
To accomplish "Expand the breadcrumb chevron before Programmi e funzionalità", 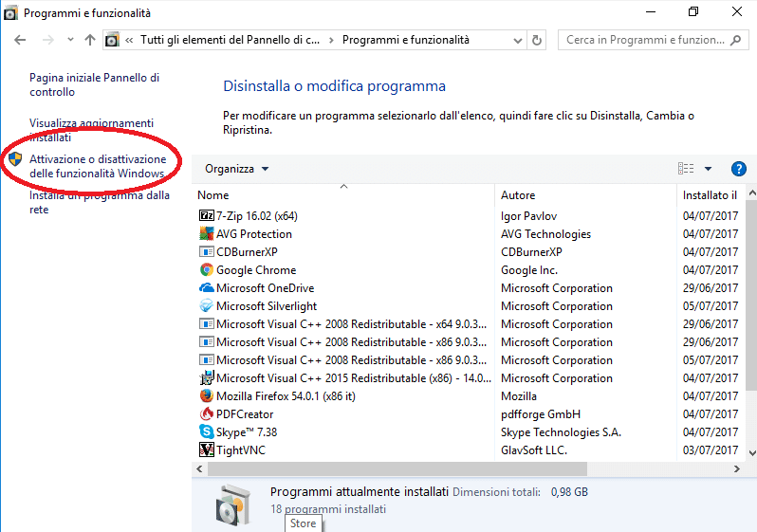I will tap(331, 41).
